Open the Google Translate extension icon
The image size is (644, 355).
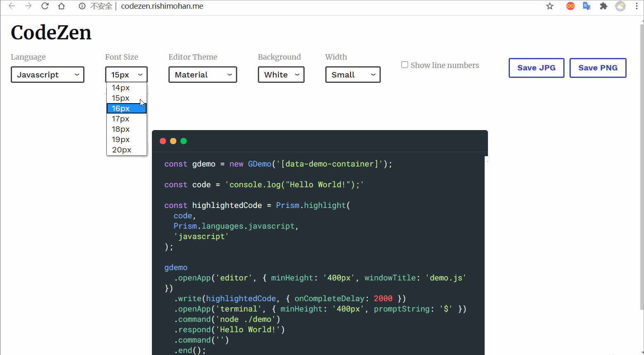(x=586, y=6)
